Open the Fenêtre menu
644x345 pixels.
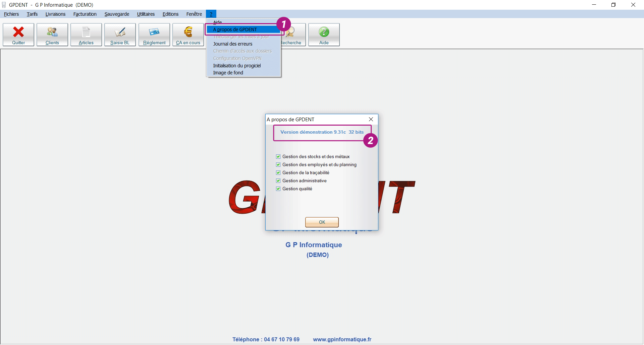pyautogui.click(x=194, y=14)
